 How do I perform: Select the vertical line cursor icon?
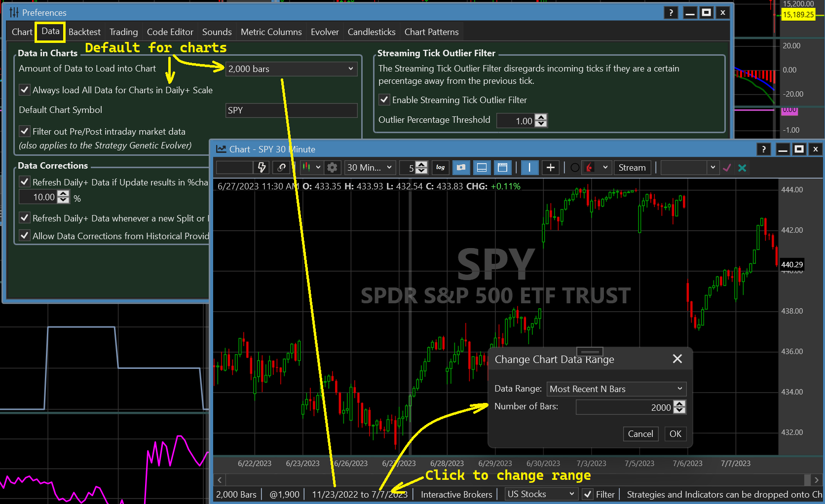click(529, 168)
